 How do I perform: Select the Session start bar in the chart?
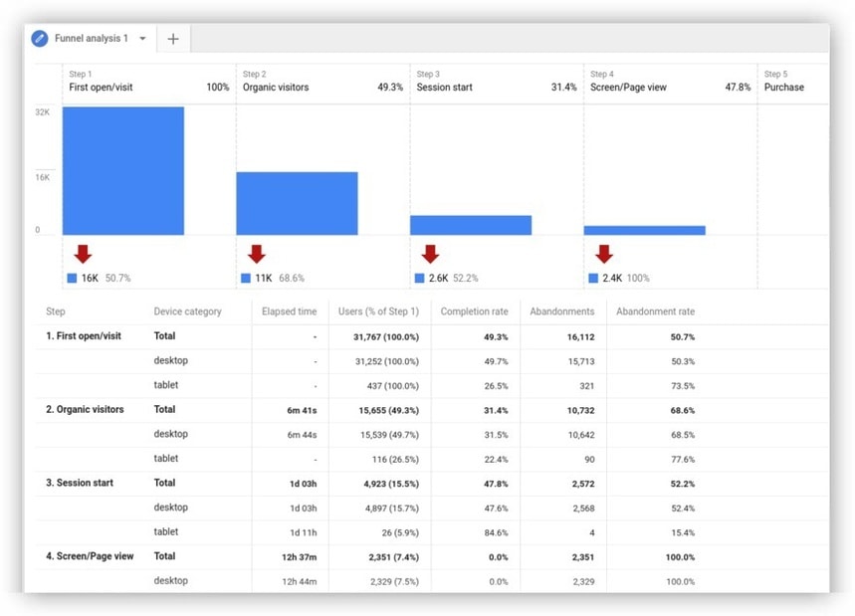coord(471,224)
